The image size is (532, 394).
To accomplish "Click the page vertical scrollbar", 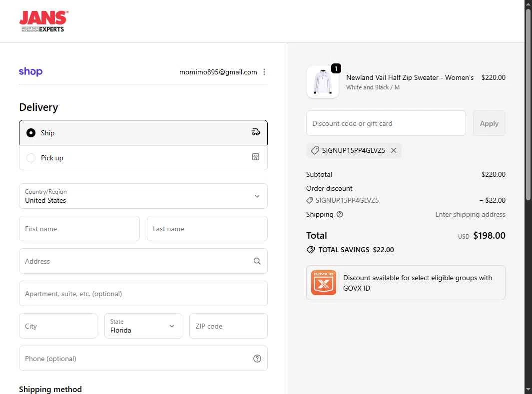I will (529, 105).
